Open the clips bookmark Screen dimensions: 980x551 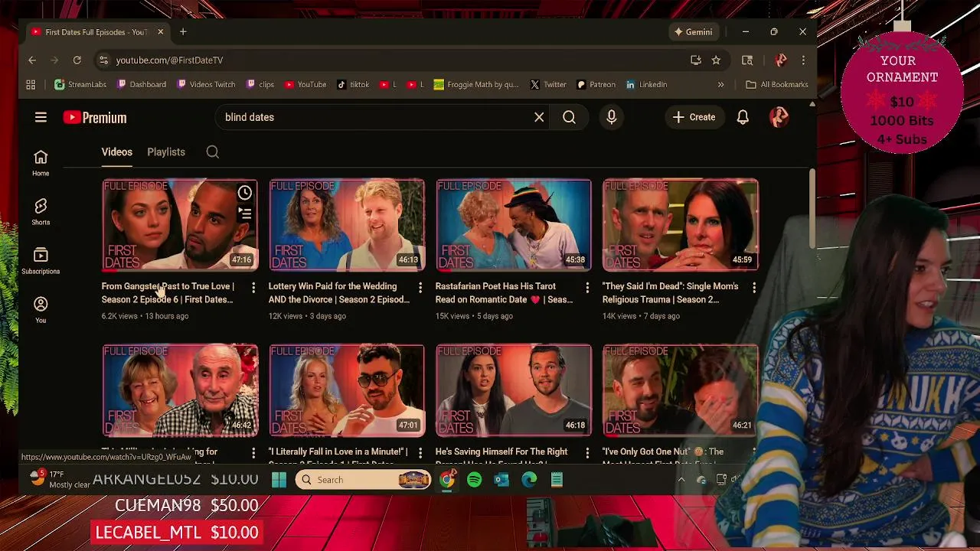click(x=260, y=85)
